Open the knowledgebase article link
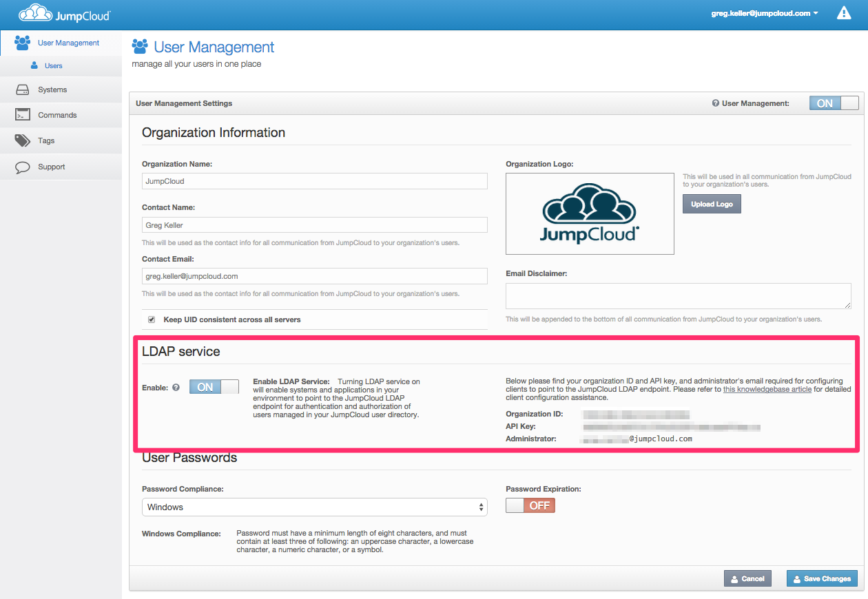The image size is (868, 599). [767, 389]
